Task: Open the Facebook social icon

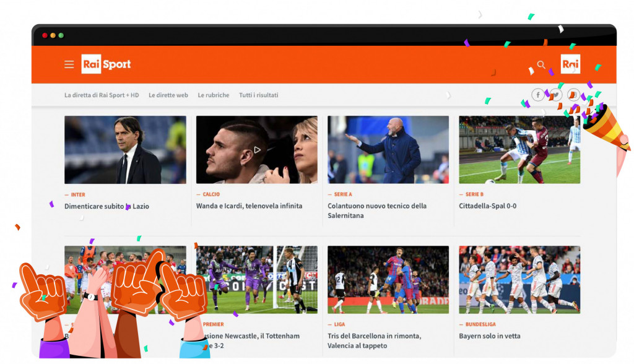Action: tap(538, 95)
